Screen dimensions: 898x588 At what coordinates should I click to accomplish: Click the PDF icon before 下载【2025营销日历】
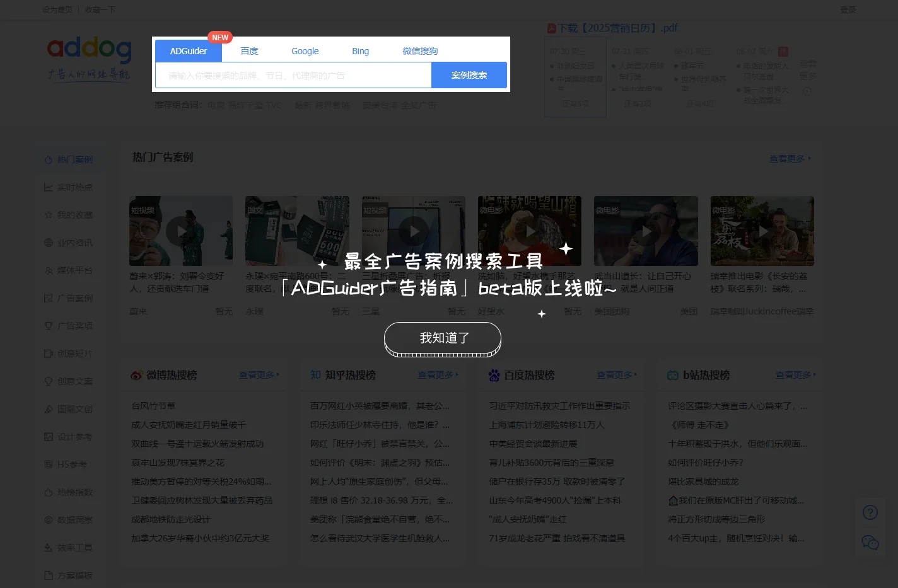551,28
